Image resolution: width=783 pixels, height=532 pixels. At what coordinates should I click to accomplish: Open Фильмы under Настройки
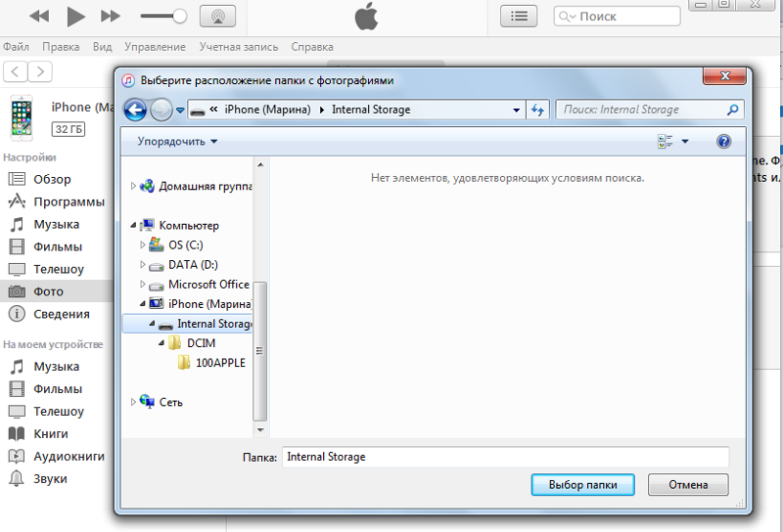point(57,246)
